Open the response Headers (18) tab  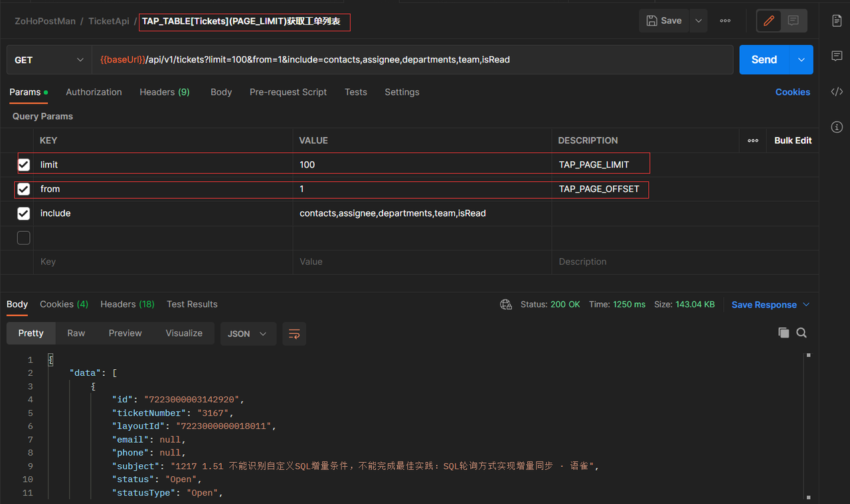(x=127, y=304)
